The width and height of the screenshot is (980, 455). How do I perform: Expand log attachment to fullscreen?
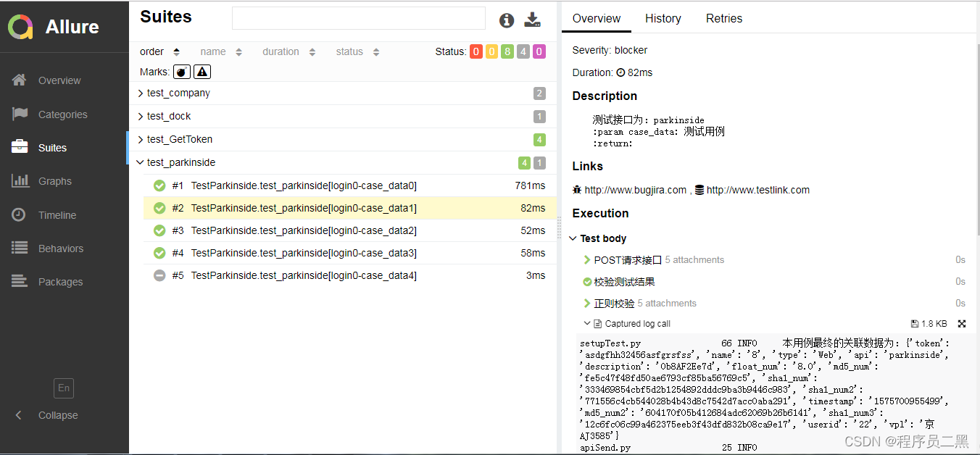[962, 324]
